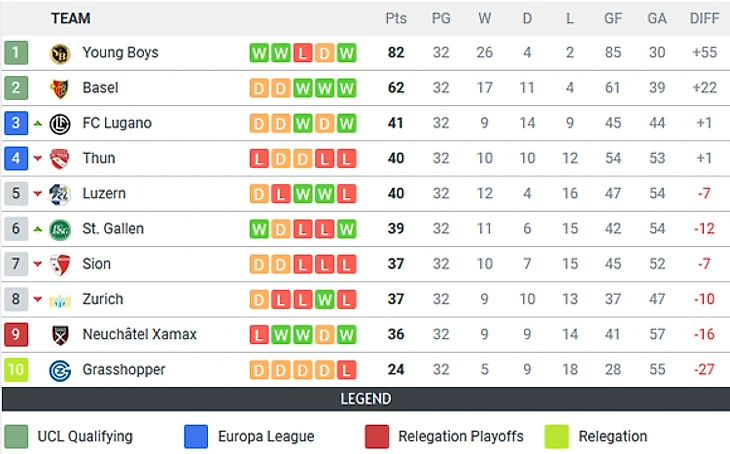
Task: Click the blue Europa League legend swatch
Action: click(196, 436)
